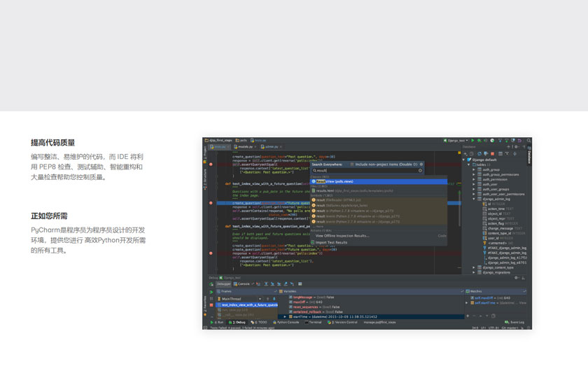Click the PyCharm IDE screenshot image
588x371 pixels.
(367, 233)
